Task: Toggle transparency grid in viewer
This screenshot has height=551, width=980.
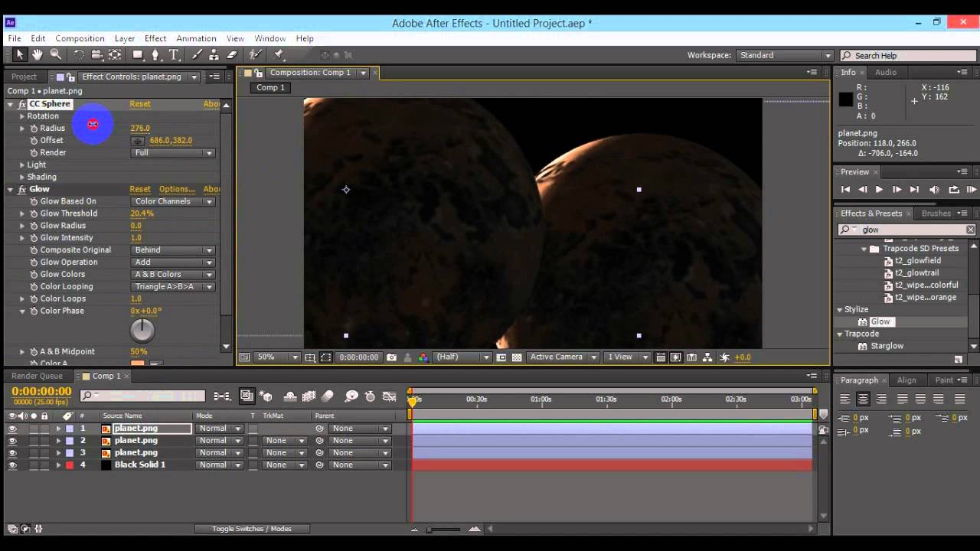Action: click(517, 357)
